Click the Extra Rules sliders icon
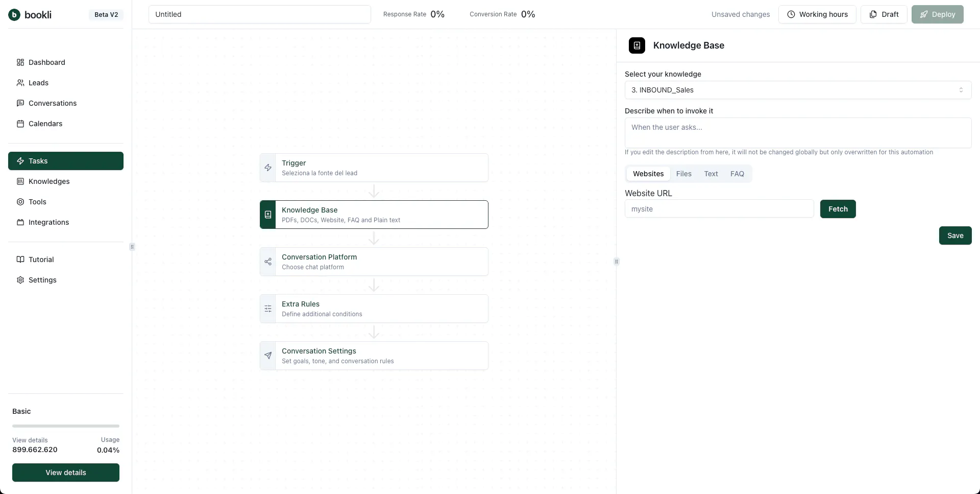This screenshot has width=980, height=494. (268, 309)
